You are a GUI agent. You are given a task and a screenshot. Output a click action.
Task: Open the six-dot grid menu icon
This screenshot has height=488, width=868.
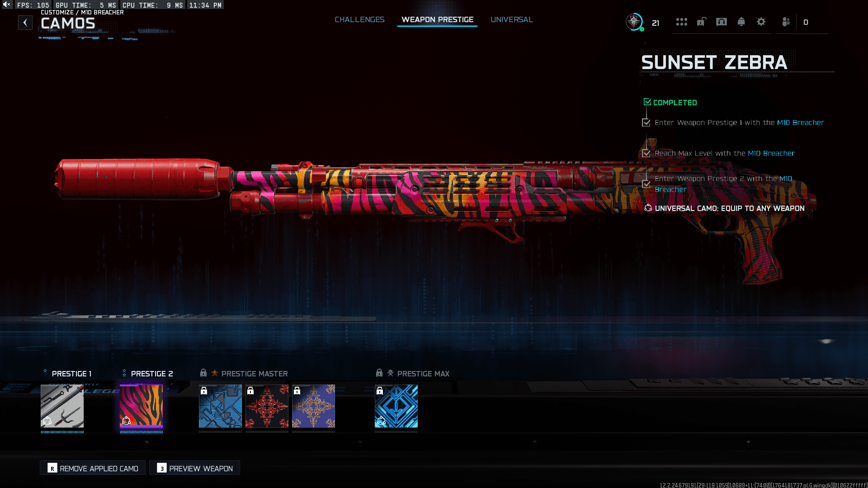point(681,22)
